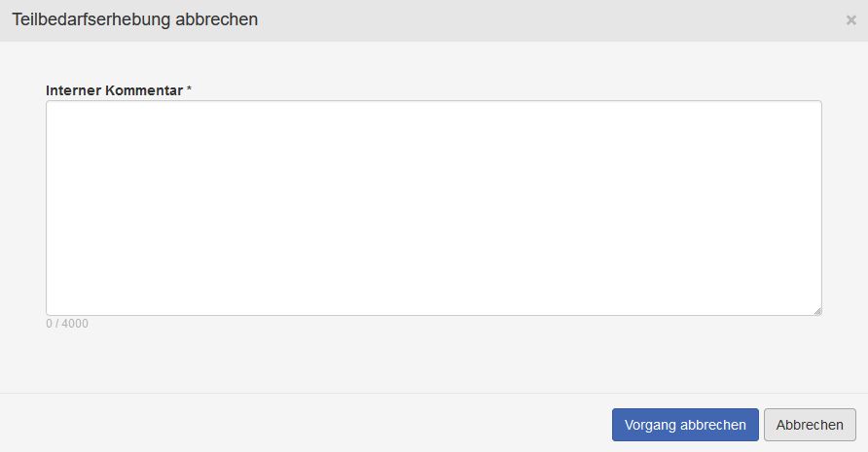Click the 0 / 4000 character counter

[x=67, y=324]
